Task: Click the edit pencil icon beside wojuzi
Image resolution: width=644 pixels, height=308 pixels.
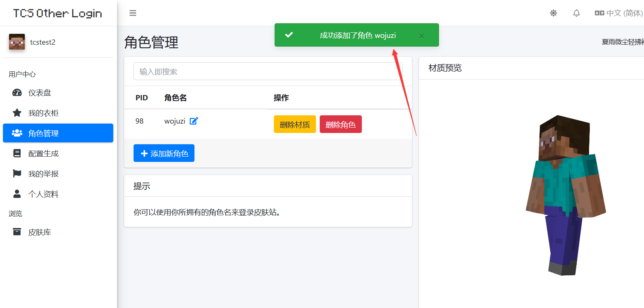Action: [194, 121]
